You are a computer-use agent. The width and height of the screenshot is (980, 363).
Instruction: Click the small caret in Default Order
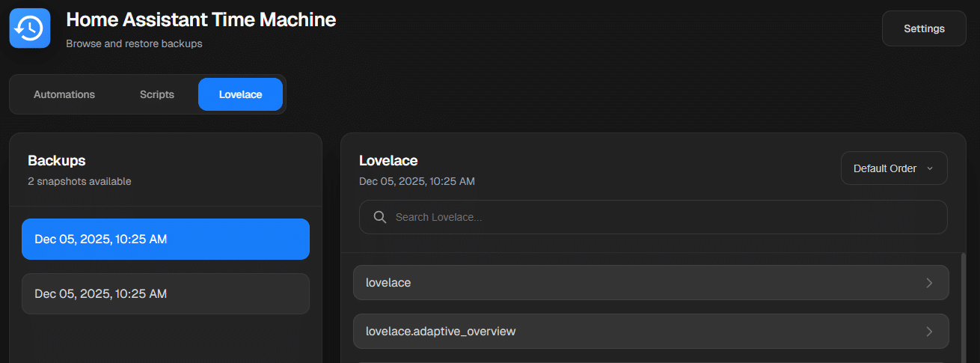pyautogui.click(x=930, y=168)
